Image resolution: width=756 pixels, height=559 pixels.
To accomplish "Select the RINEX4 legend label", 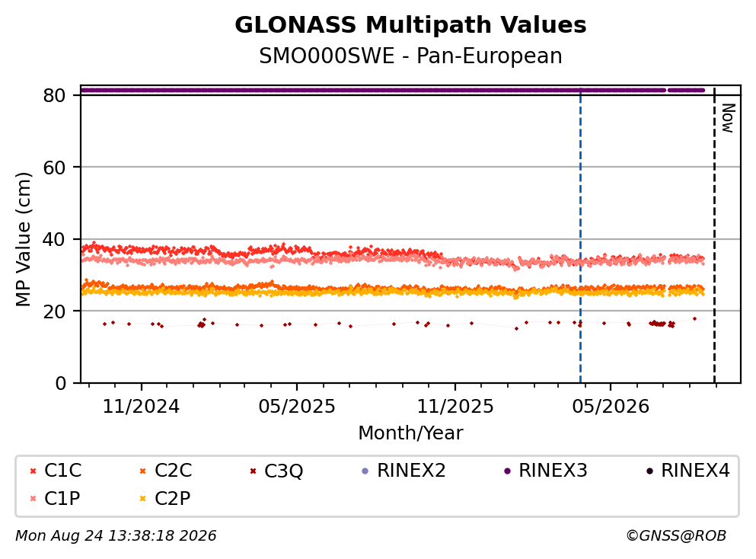I will 695,470.
